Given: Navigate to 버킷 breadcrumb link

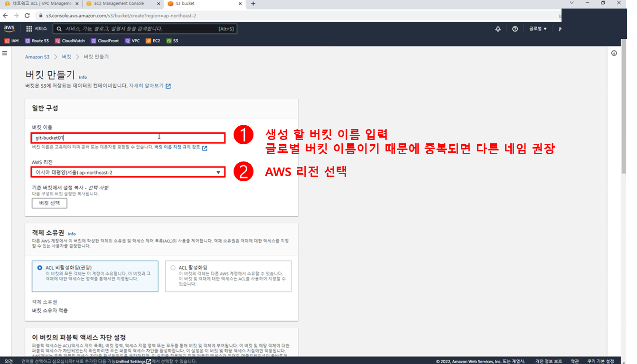Looking at the screenshot, I should click(66, 56).
